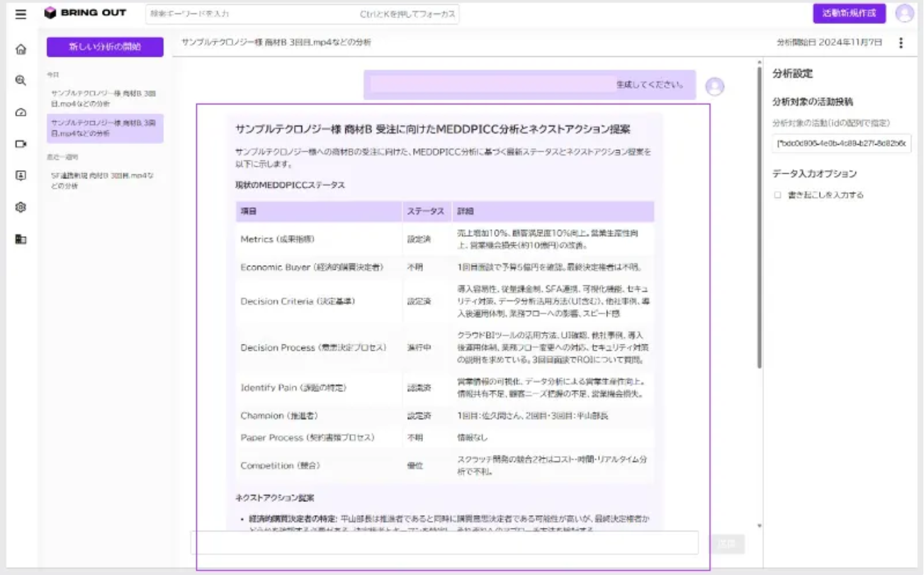Click the chat message input box
The width and height of the screenshot is (924, 575).
pyautogui.click(x=444, y=543)
